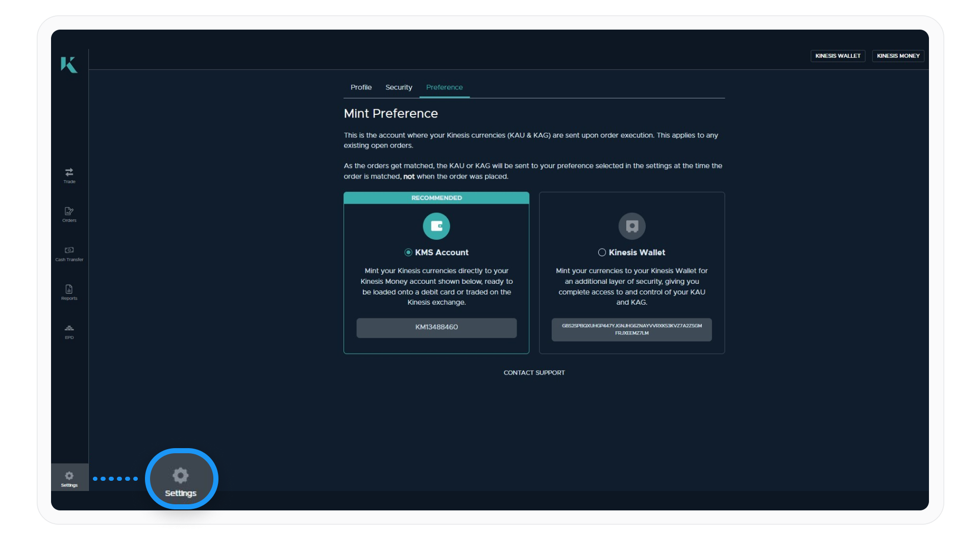Switch to the Profile tab
The width and height of the screenshot is (980, 540).
point(361,87)
